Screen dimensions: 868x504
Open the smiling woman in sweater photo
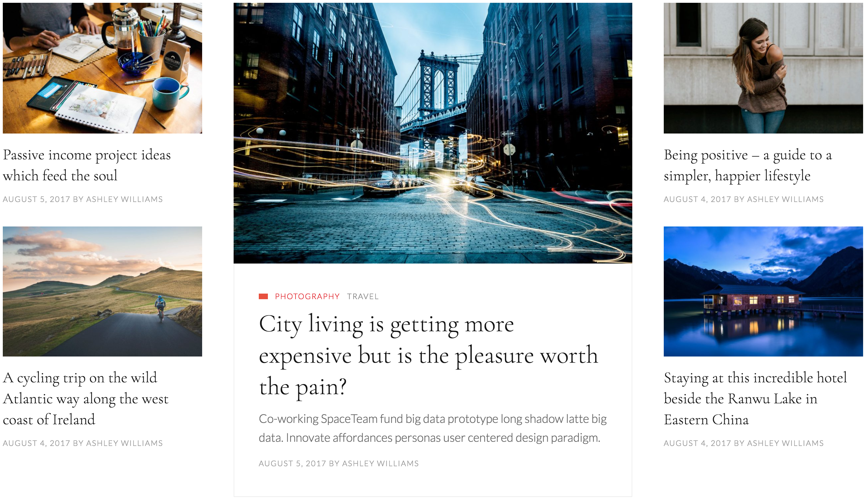pyautogui.click(x=763, y=68)
